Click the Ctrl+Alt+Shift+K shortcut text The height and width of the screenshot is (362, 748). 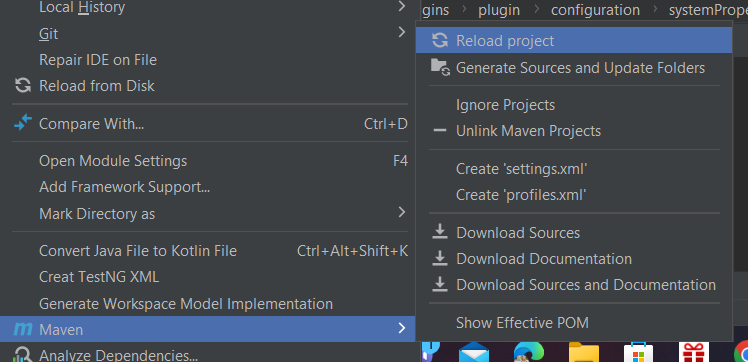click(x=352, y=250)
